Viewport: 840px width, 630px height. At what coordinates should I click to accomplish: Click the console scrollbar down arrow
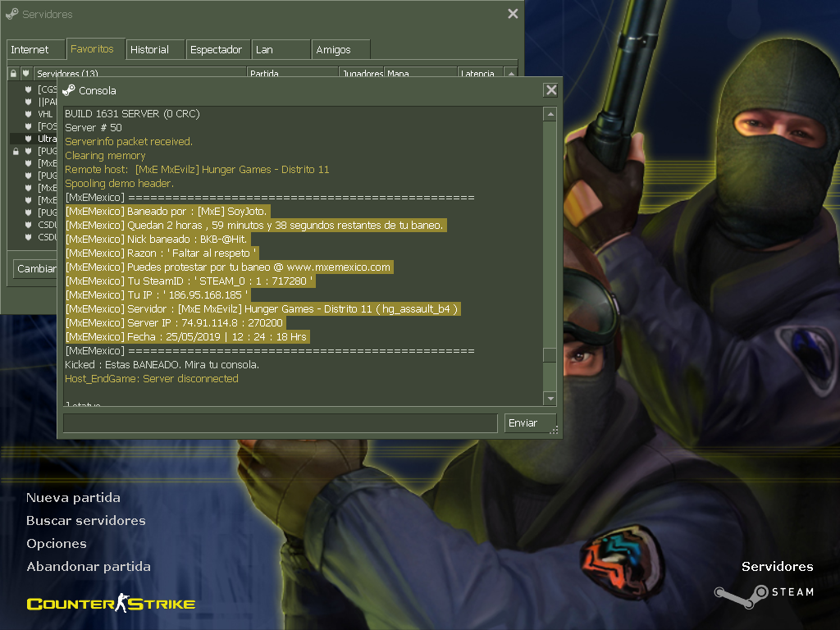(x=550, y=398)
